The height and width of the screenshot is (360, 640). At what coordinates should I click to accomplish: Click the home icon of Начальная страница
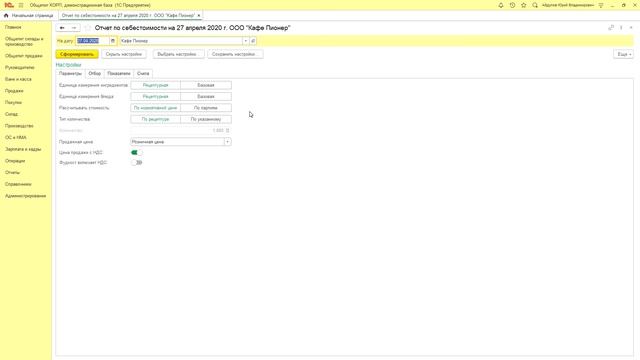[x=6, y=16]
